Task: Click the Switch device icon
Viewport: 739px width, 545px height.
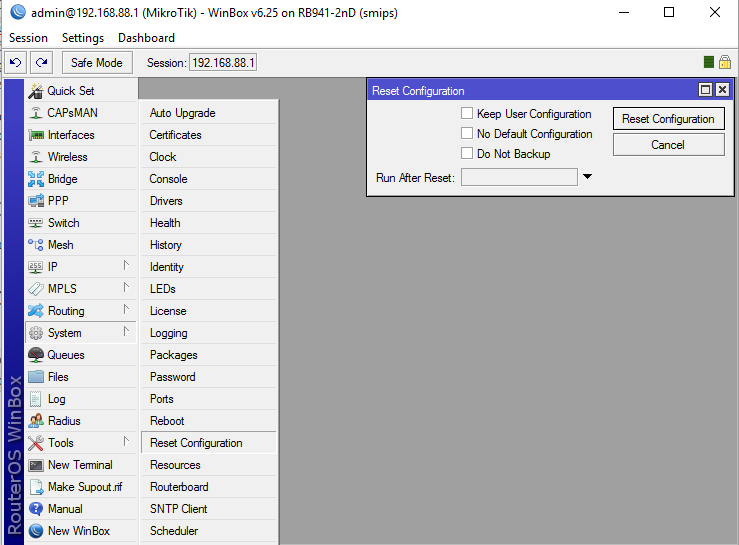Action: [x=36, y=223]
